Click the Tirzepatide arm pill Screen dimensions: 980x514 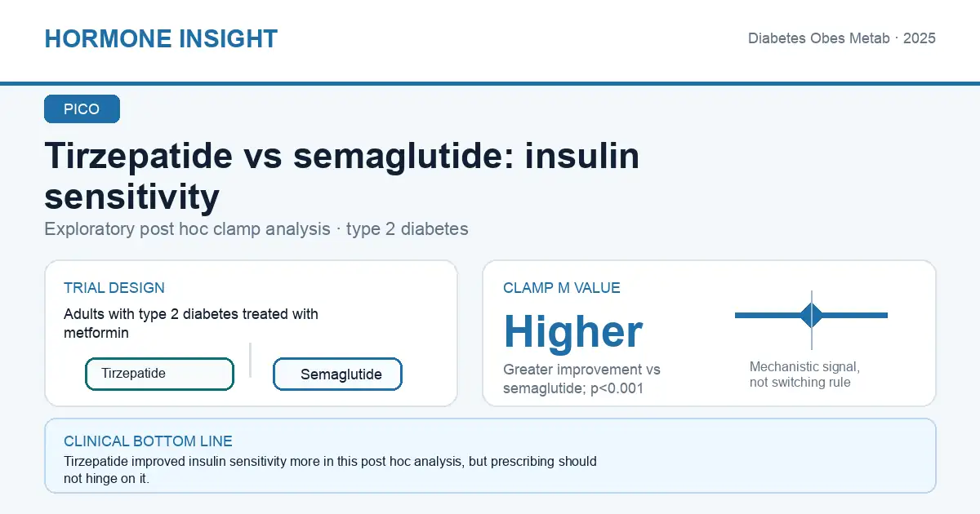[x=160, y=374]
